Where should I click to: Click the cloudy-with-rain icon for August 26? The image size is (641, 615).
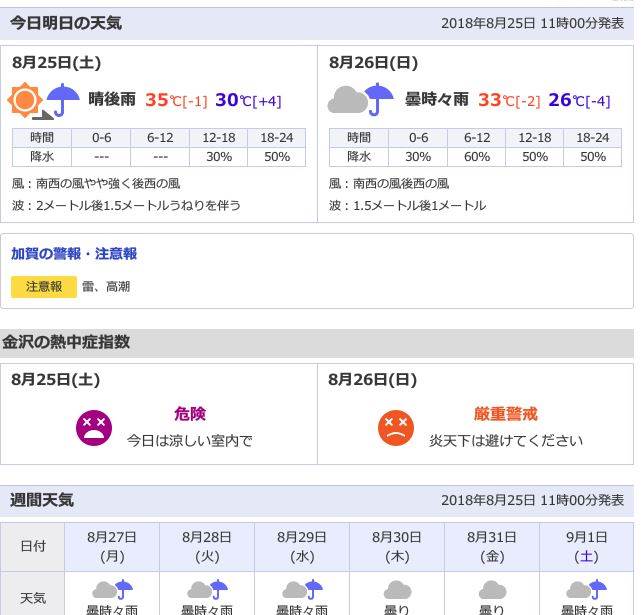[361, 100]
